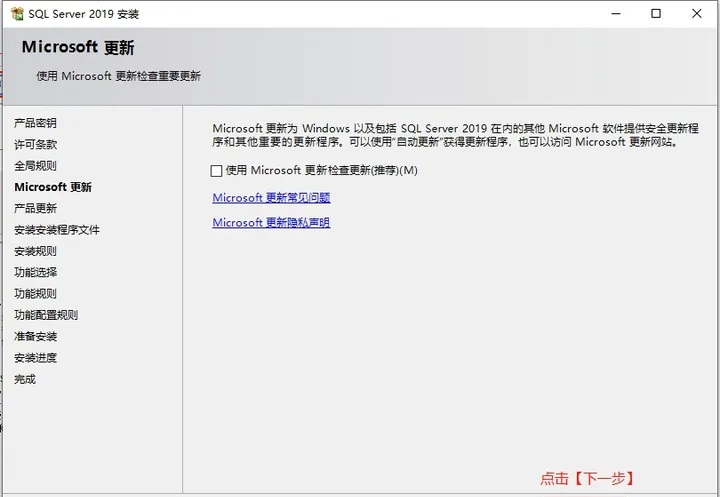720x497 pixels.
Task: Maximize the SQL Server 2019 安装 window
Action: (656, 14)
